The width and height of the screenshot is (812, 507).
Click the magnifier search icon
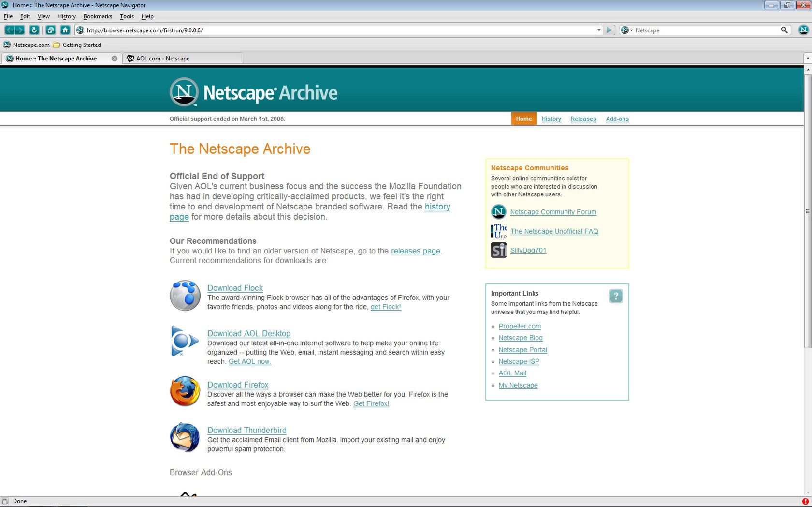tap(784, 30)
